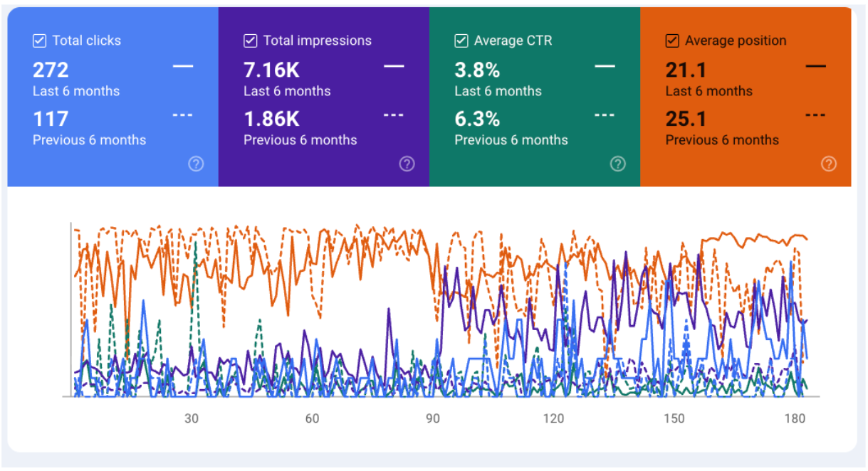Click the "Previous 6 months" label under 6.3%
Viewport: 868px width, 471px height.
click(x=511, y=140)
